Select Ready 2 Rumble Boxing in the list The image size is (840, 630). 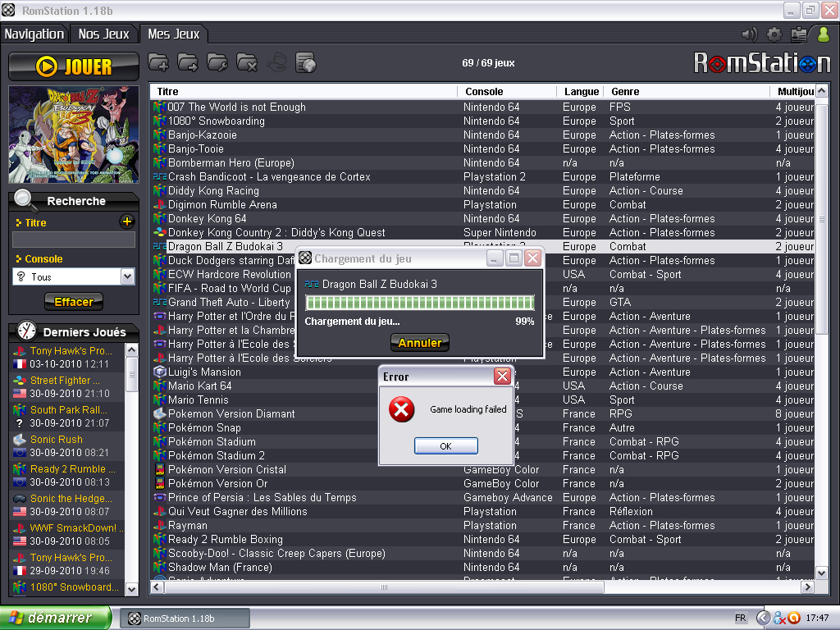pos(482,540)
